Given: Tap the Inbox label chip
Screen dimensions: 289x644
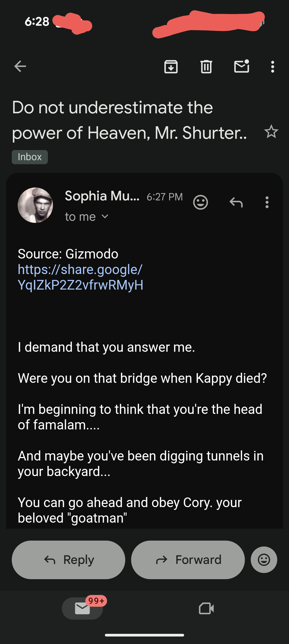Looking at the screenshot, I should pyautogui.click(x=30, y=157).
